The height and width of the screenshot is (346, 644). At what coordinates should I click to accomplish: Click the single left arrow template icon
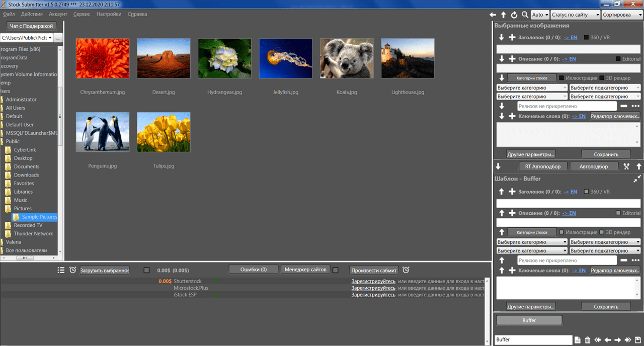[x=608, y=340]
